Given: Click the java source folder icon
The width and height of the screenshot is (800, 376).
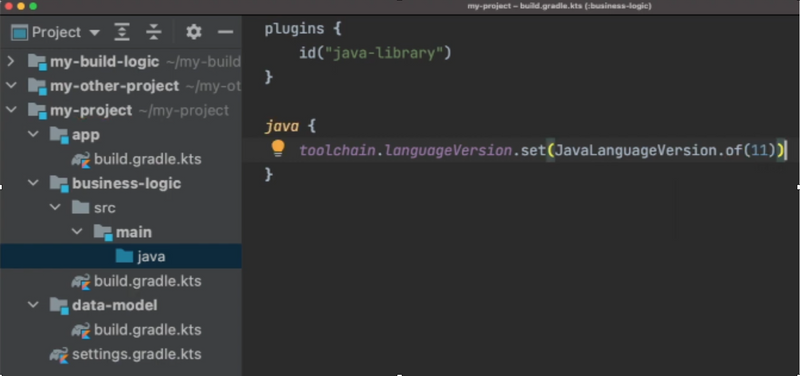Looking at the screenshot, I should 124,256.
